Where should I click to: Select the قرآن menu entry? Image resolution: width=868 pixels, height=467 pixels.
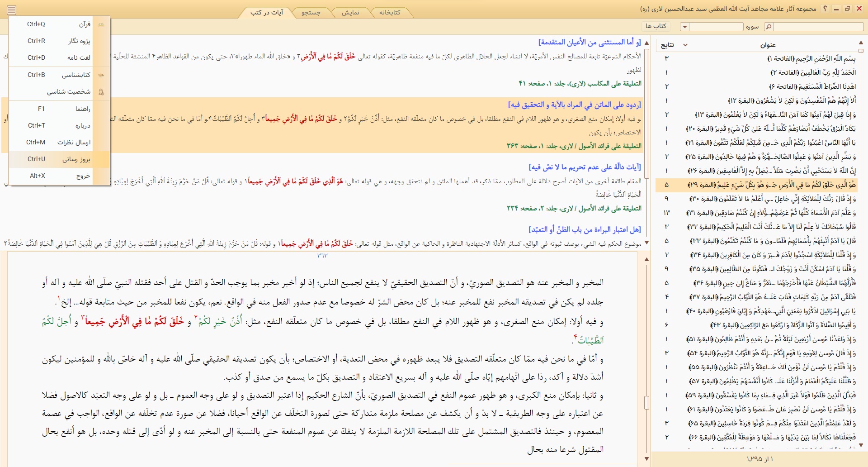(59, 24)
